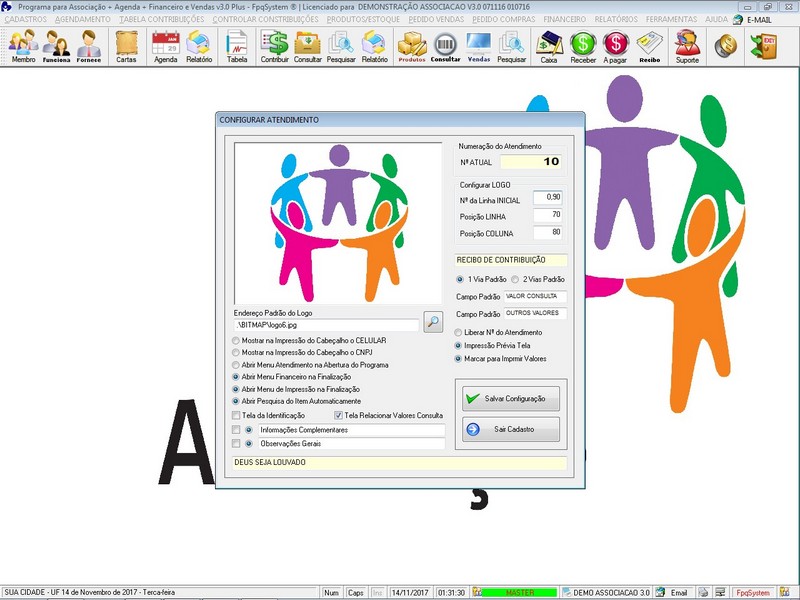
Task: Click FpqSystem link in status bar
Action: [x=753, y=592]
